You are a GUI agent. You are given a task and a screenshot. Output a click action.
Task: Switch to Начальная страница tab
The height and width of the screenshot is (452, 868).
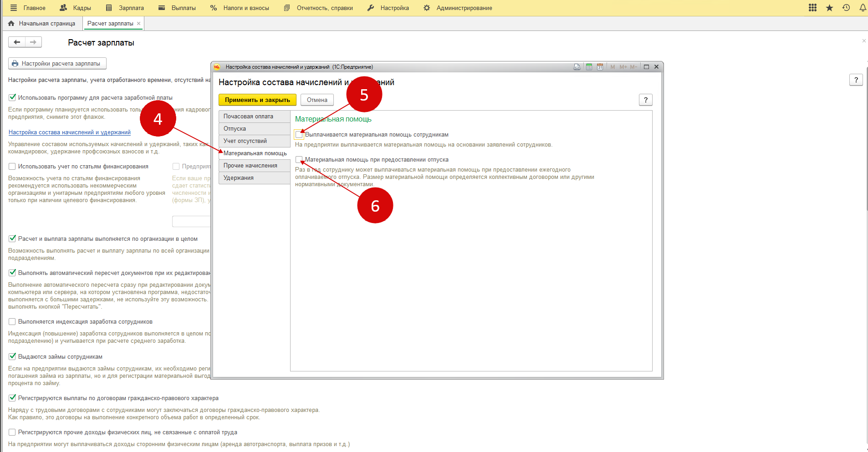42,23
